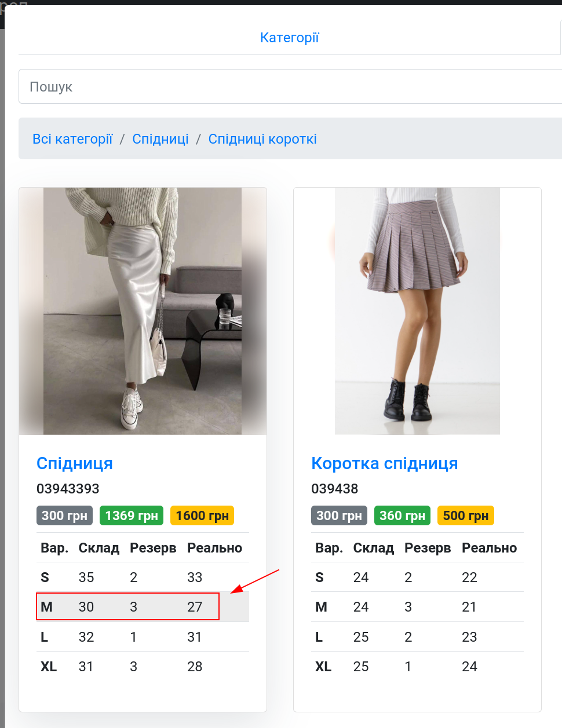The image size is (562, 728).
Task: Click the gray 300 грн badge under Спідниця
Action: pyautogui.click(x=64, y=515)
